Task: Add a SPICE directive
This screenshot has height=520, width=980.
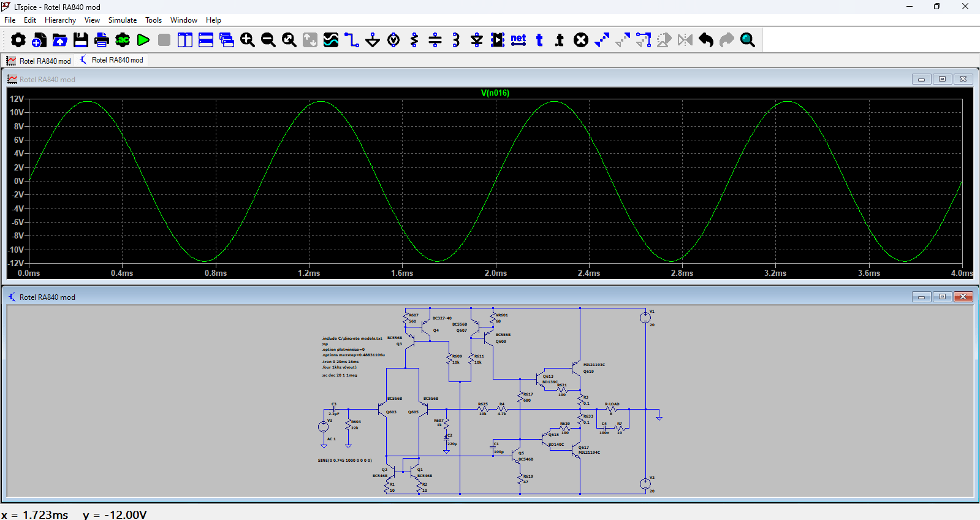Action: click(560, 40)
